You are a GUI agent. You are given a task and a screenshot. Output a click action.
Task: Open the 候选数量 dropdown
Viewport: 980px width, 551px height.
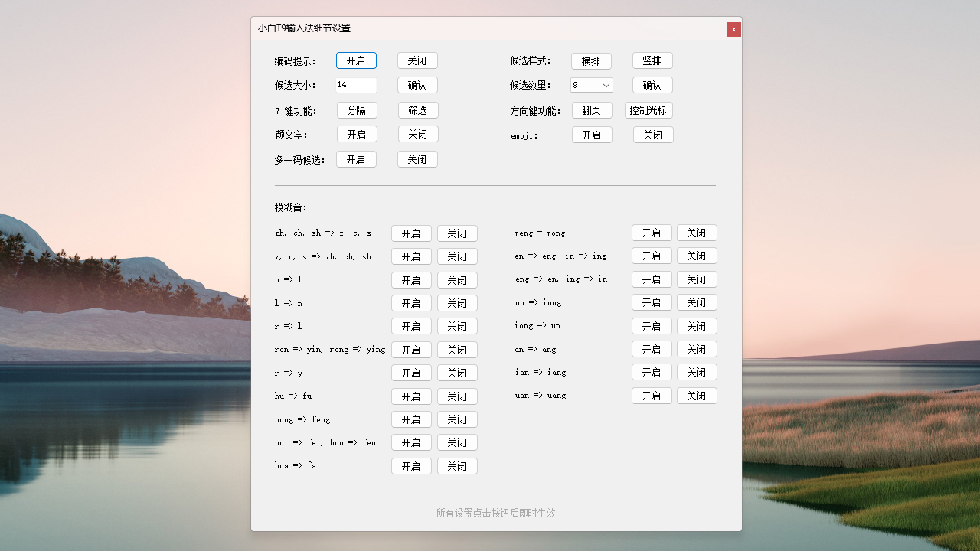pos(592,85)
